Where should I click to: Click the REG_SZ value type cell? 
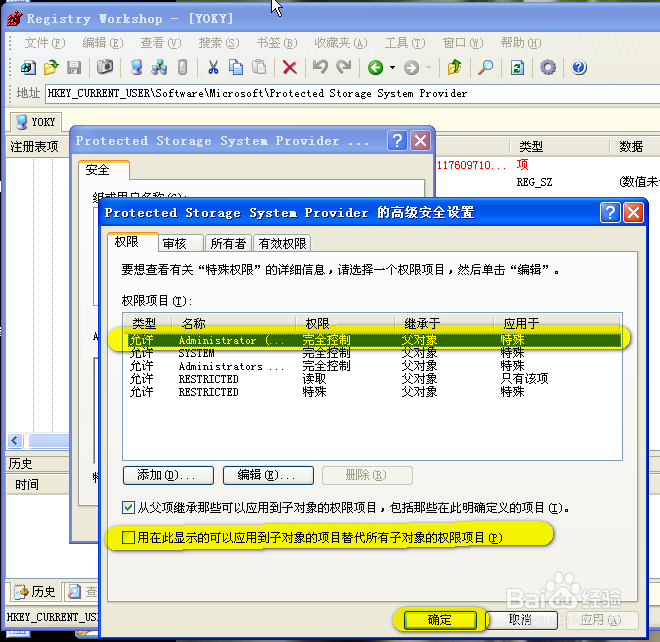click(534, 182)
